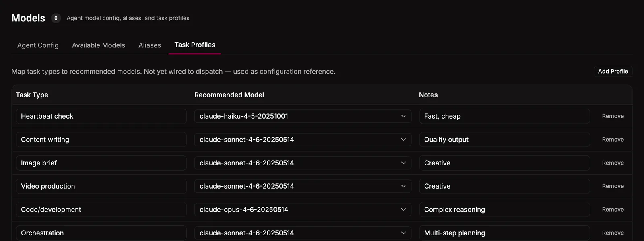Edit the 'Multi-step planning' notes field

click(x=504, y=233)
